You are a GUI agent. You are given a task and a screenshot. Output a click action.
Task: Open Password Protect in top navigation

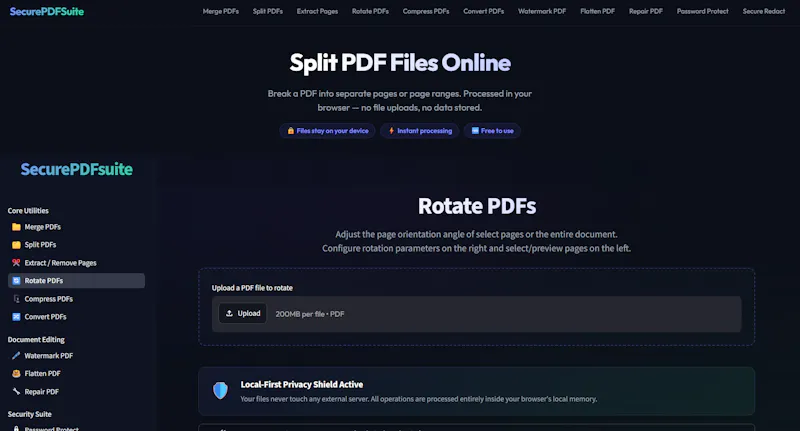pos(703,11)
